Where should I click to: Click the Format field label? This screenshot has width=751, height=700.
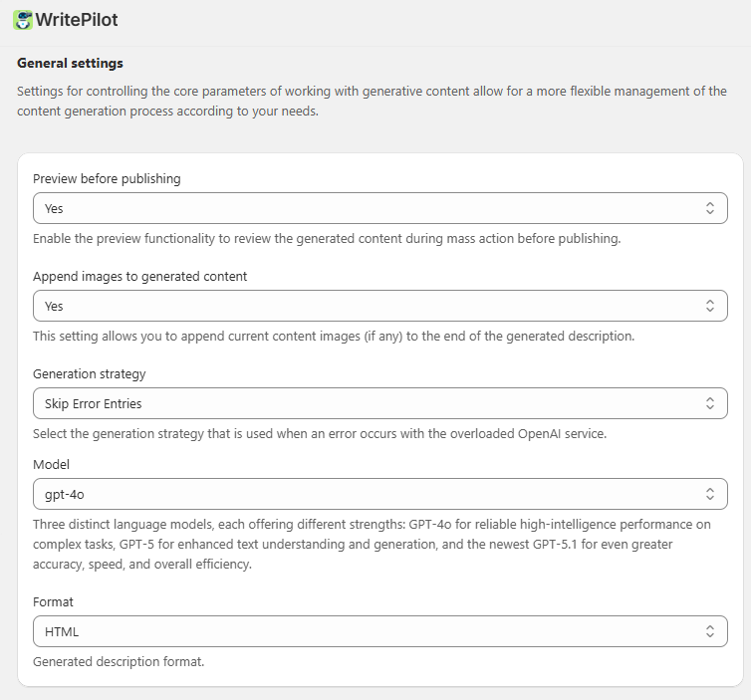[x=53, y=601]
